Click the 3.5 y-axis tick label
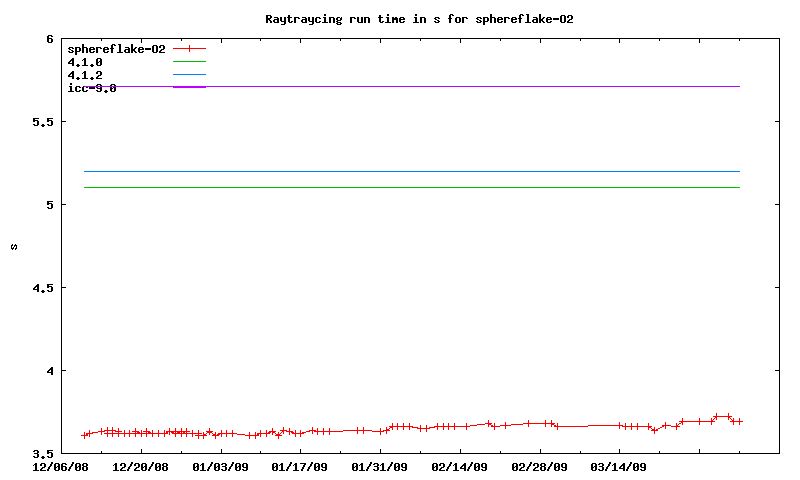 (43, 454)
